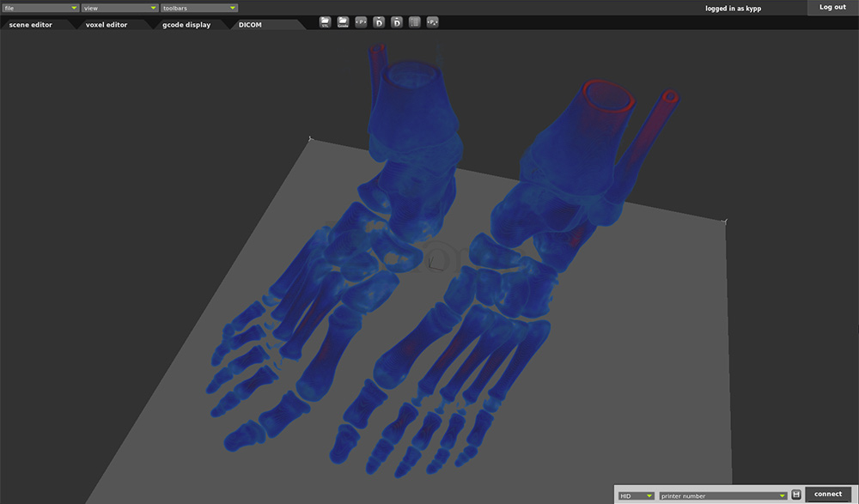Click the list panel icon in toolbar

coord(415,21)
